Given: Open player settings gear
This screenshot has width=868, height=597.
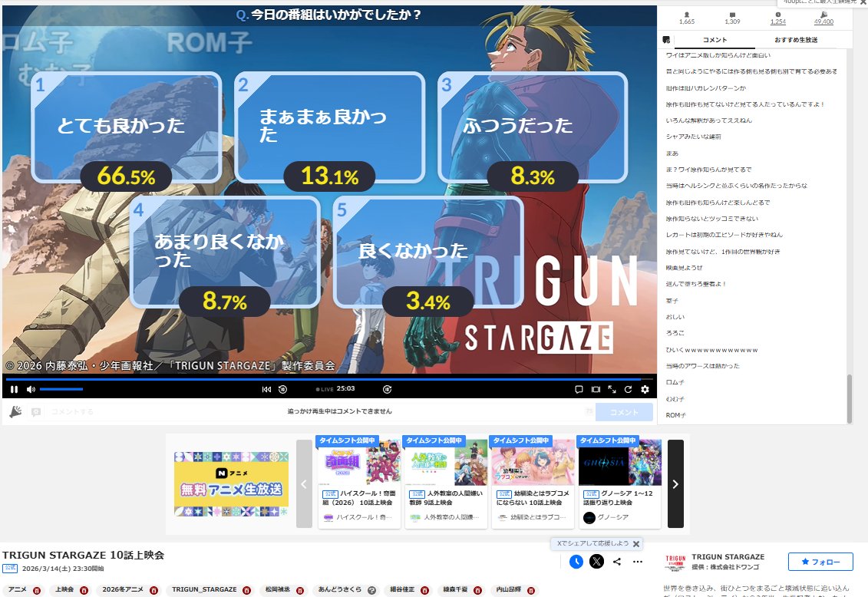Looking at the screenshot, I should point(645,390).
